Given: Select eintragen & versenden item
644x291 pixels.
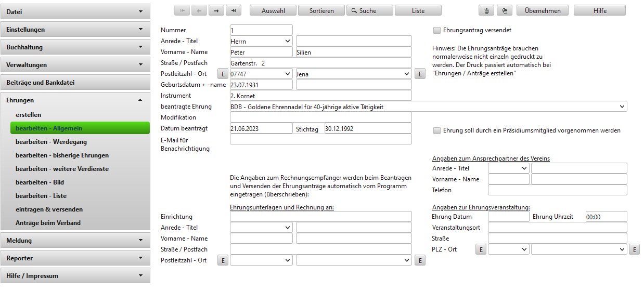Looking at the screenshot, I should (x=80, y=209).
